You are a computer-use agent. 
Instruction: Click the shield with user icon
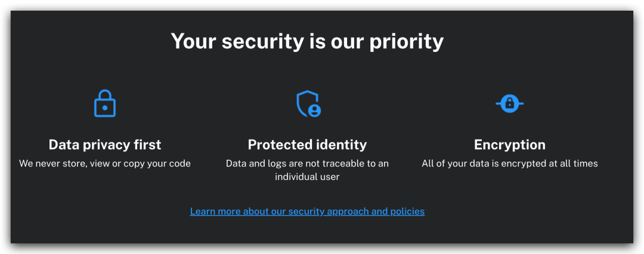pos(308,104)
